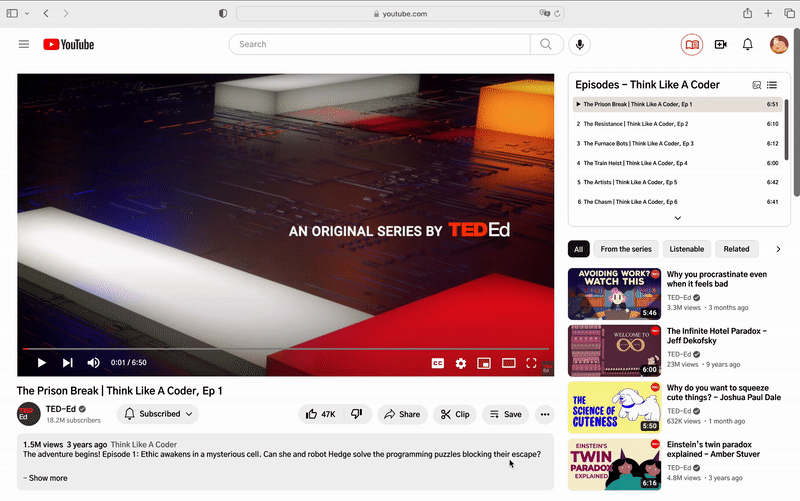Image resolution: width=800 pixels, height=501 pixels.
Task: Switch episodes panel to list view
Action: [772, 85]
